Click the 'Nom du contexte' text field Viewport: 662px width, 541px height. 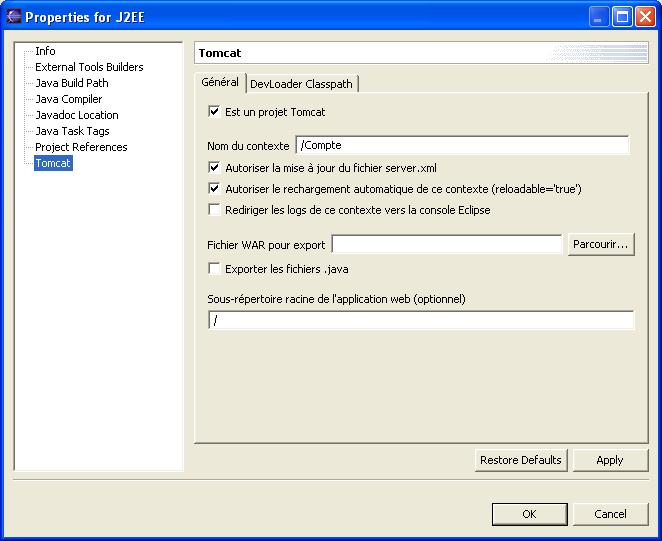(x=462, y=146)
